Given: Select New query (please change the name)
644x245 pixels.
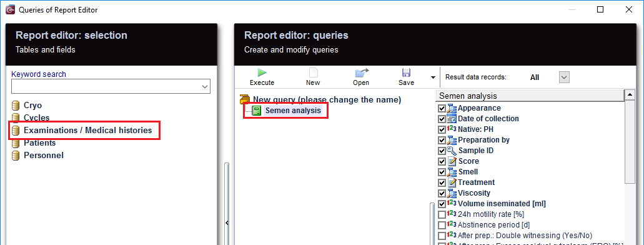Looking at the screenshot, I should pos(327,99).
